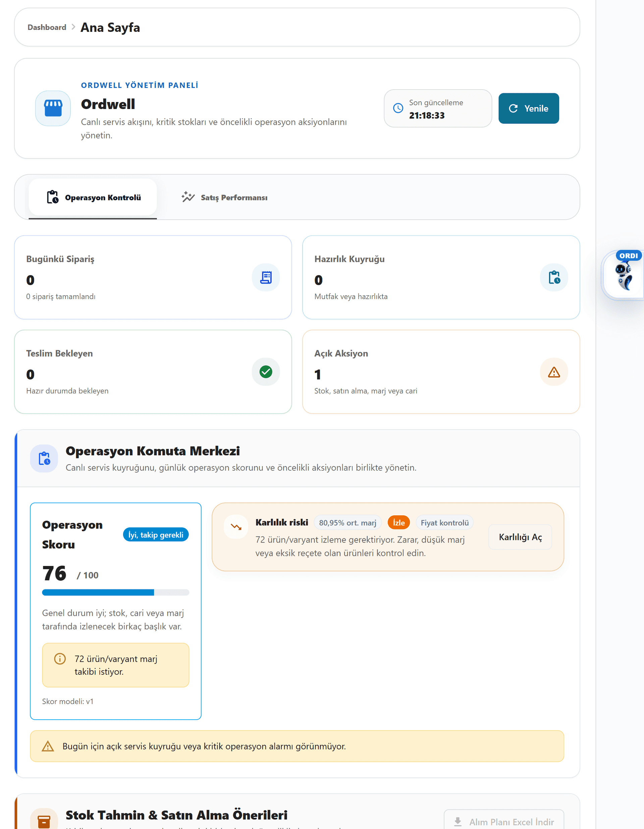Open the Açık Aksiyon card
The height and width of the screenshot is (829, 644).
click(x=441, y=372)
